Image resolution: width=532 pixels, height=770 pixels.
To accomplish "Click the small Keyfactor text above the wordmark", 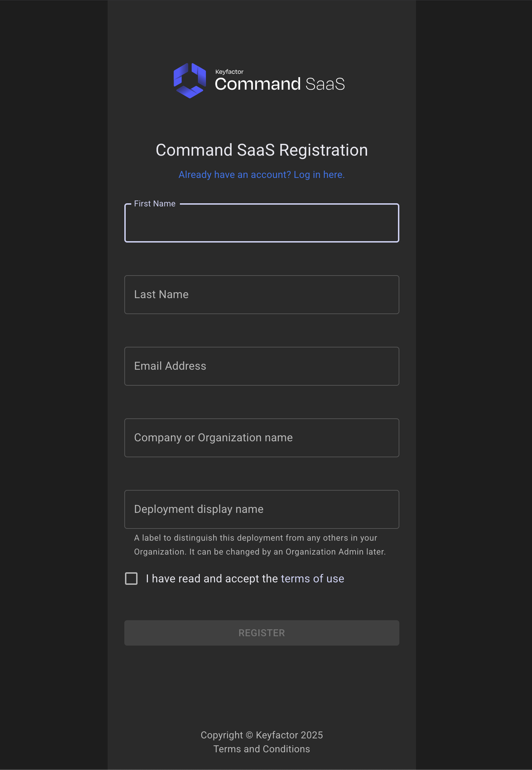I will tap(229, 72).
